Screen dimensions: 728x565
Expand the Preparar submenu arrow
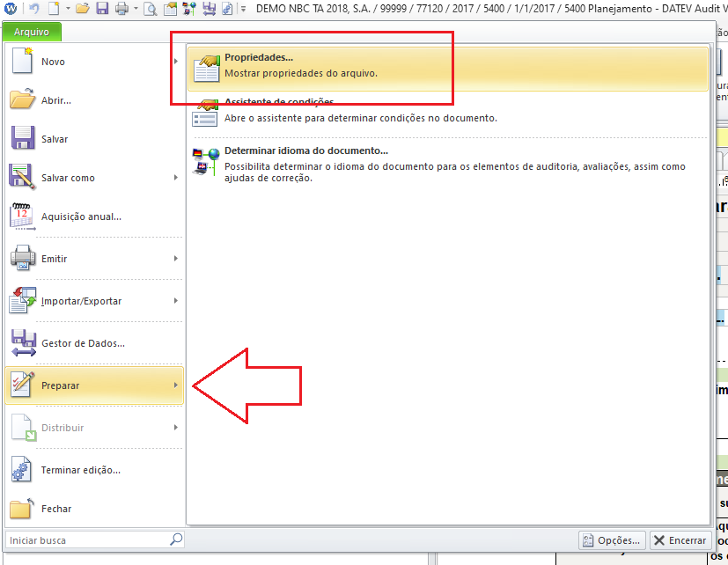[176, 385]
